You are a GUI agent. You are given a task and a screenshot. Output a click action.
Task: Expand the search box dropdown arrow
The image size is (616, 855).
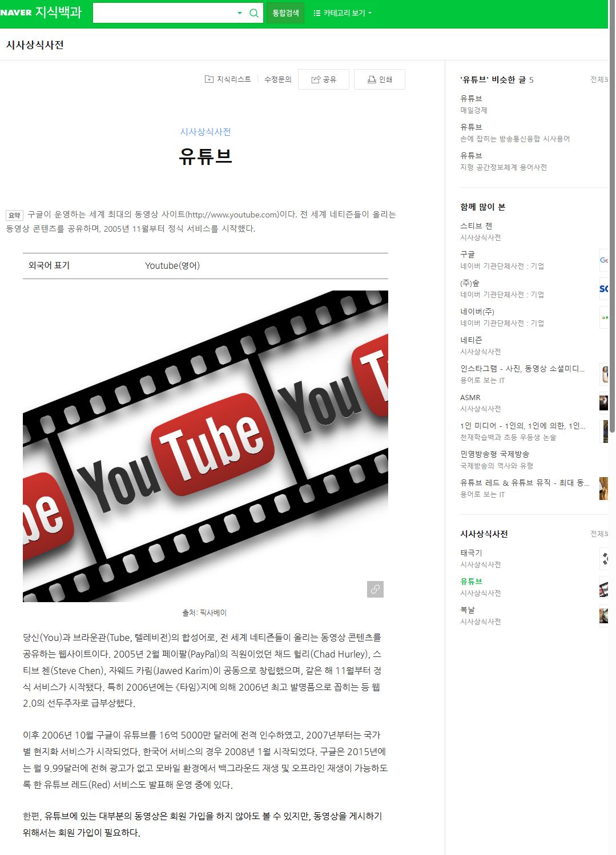pyautogui.click(x=240, y=13)
